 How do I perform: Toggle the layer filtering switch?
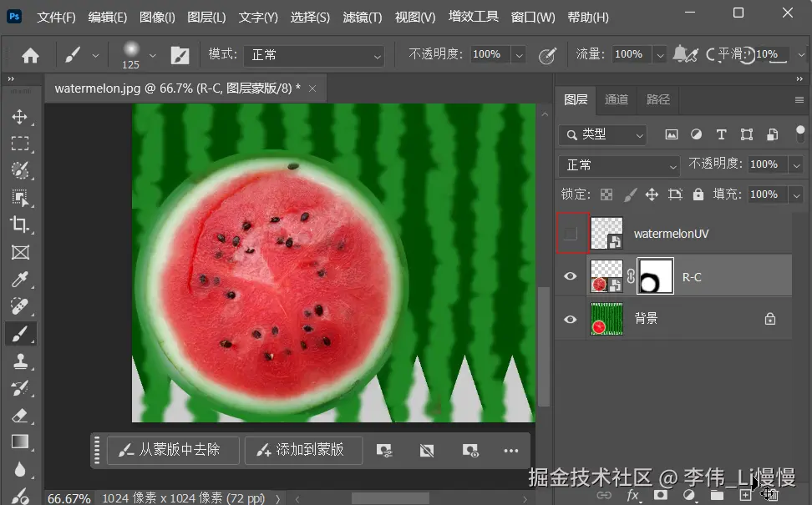click(800, 134)
